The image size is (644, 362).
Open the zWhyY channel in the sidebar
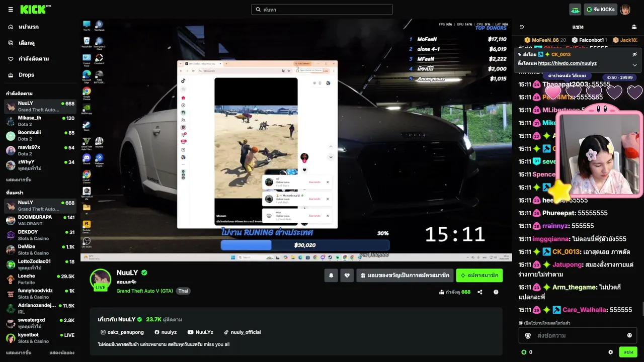click(x=40, y=165)
